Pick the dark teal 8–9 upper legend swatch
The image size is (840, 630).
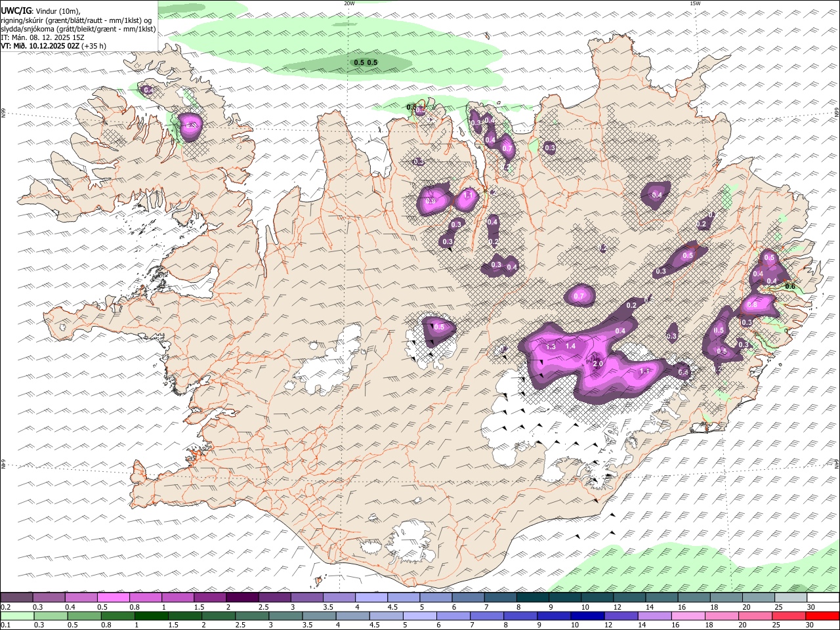click(x=533, y=597)
